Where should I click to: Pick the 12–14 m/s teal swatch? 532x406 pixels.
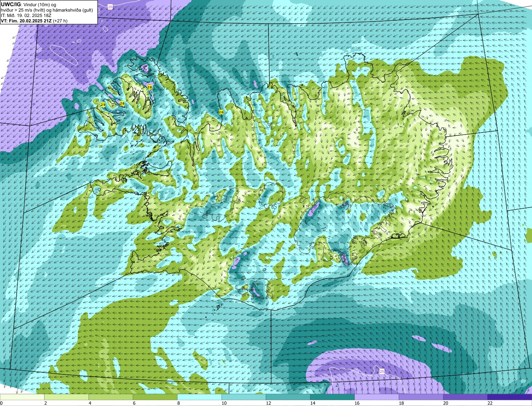[x=288, y=397]
